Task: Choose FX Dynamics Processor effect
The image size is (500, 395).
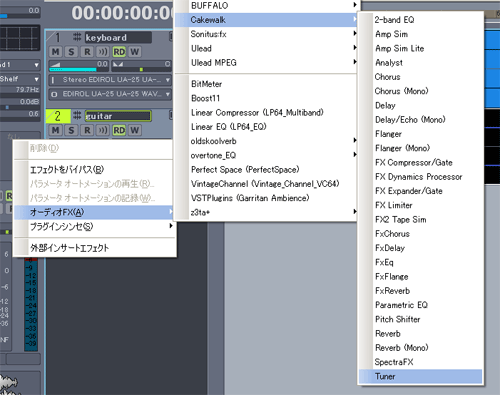Action: [420, 177]
